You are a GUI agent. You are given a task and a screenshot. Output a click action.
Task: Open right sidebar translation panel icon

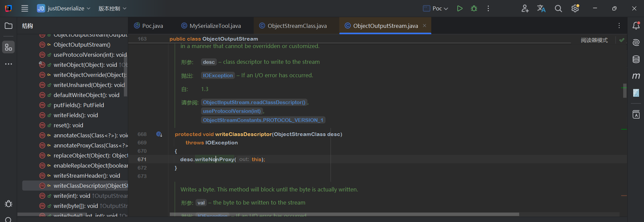point(636,115)
